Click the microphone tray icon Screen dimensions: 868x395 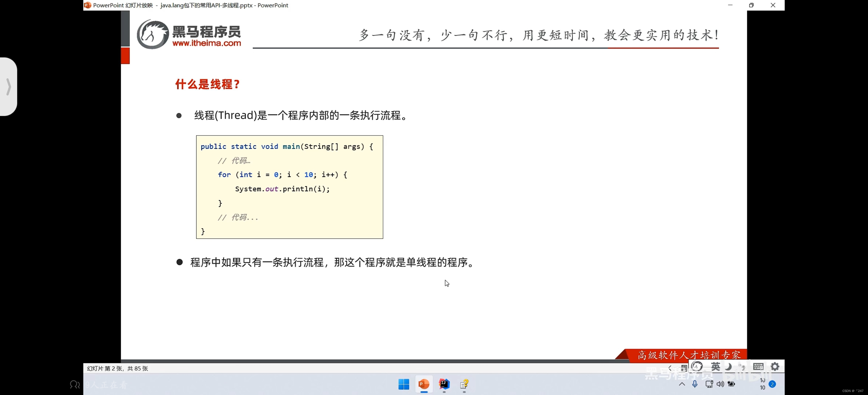click(695, 384)
